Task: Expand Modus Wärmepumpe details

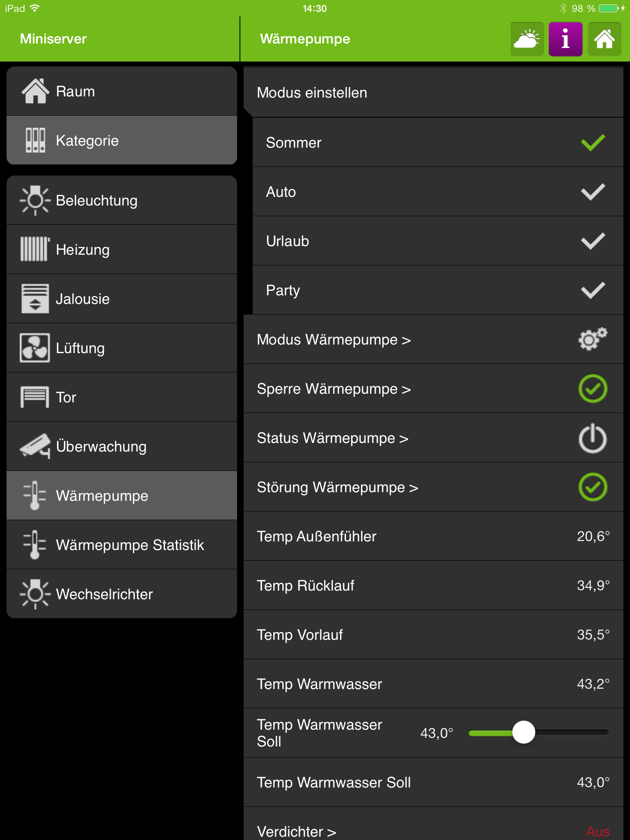Action: point(433,340)
